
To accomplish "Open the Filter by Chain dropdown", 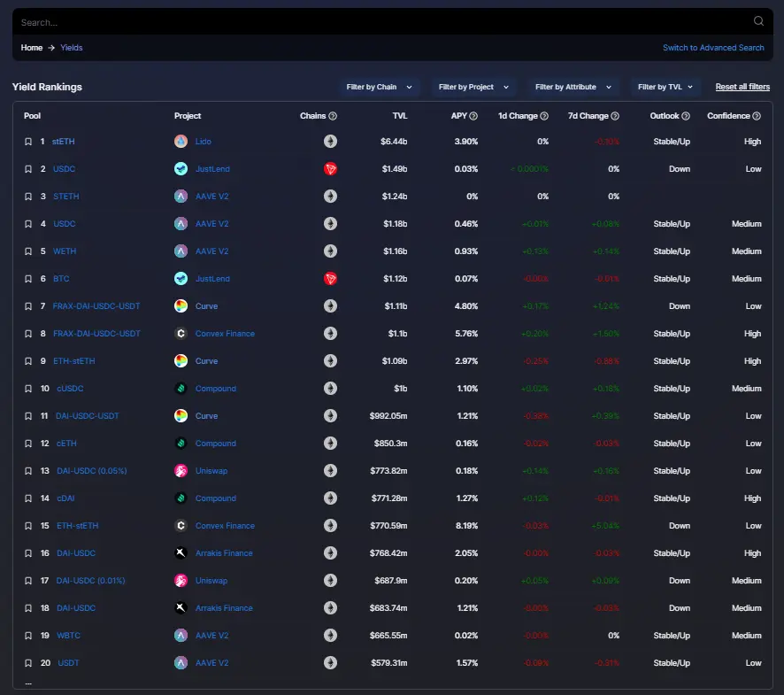I will (379, 87).
